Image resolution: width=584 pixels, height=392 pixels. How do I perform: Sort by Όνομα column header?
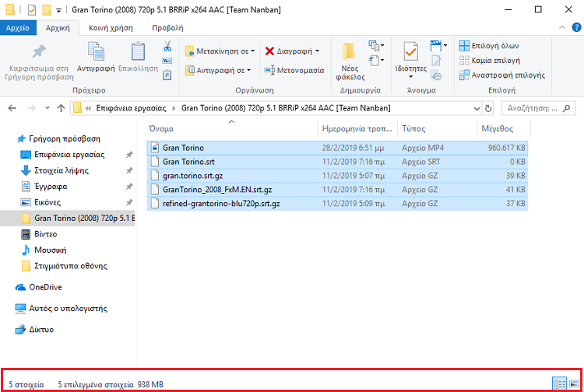(231, 128)
